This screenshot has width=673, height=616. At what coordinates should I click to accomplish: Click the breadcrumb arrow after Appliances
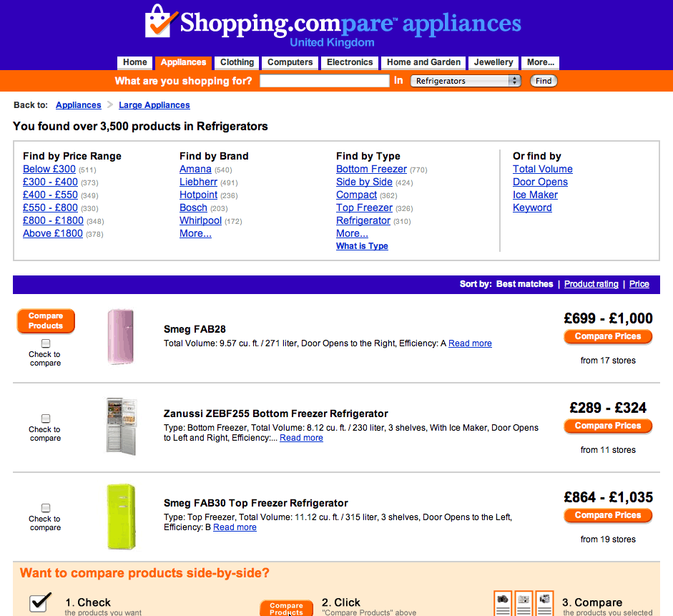110,104
